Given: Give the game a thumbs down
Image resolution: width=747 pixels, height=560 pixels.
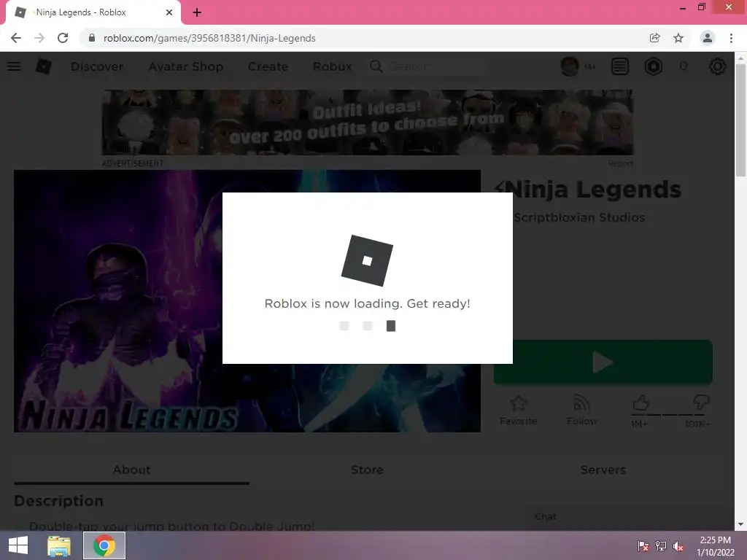Looking at the screenshot, I should [x=701, y=402].
